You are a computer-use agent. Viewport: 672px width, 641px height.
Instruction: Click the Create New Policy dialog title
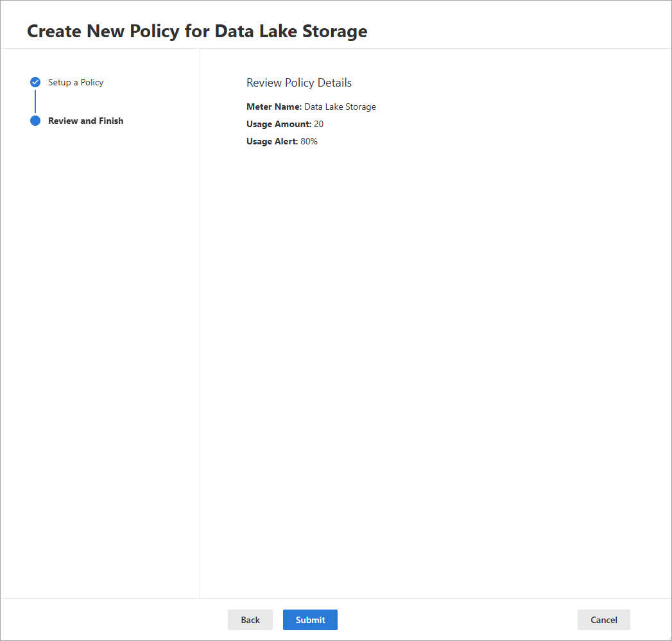click(197, 31)
